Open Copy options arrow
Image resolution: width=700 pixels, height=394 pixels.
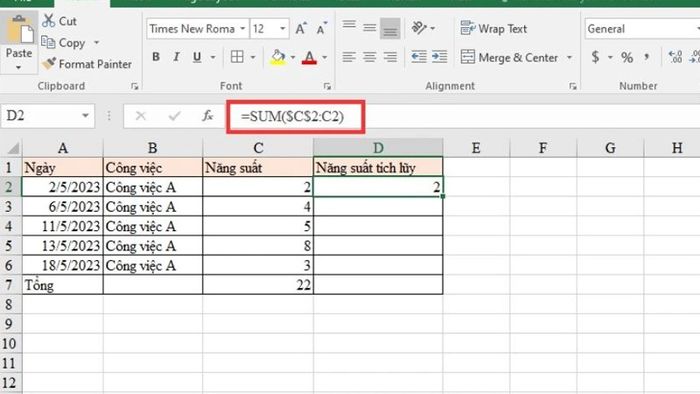[x=96, y=43]
